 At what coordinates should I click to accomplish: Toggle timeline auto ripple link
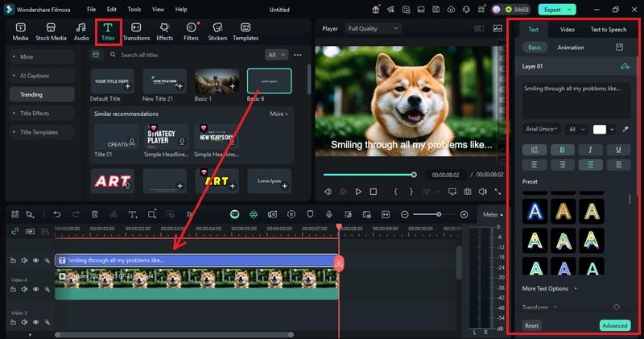click(14, 231)
